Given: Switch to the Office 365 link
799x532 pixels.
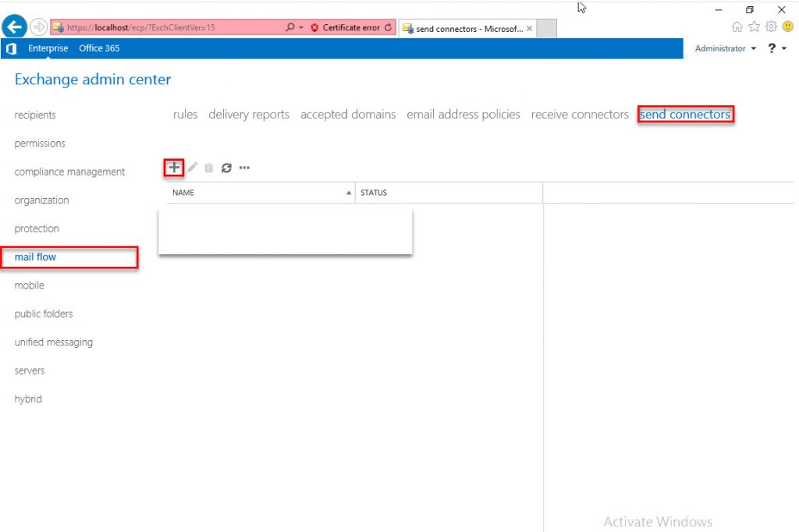Looking at the screenshot, I should pos(99,48).
